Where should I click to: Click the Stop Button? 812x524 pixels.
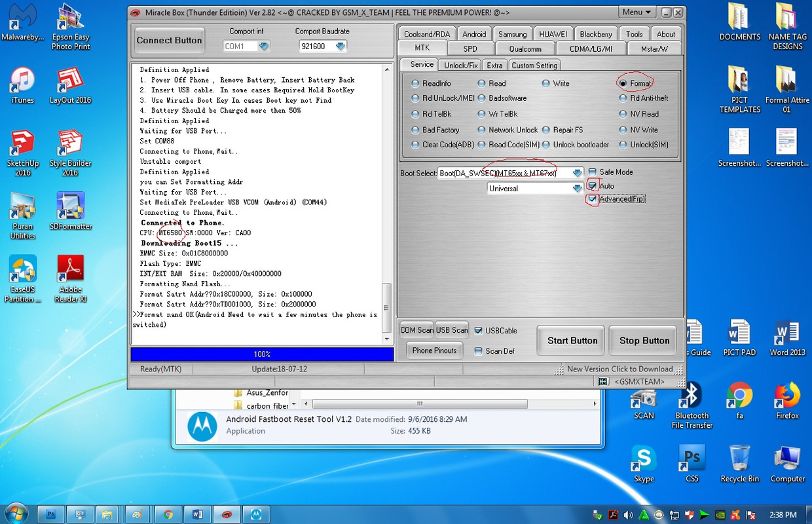644,341
